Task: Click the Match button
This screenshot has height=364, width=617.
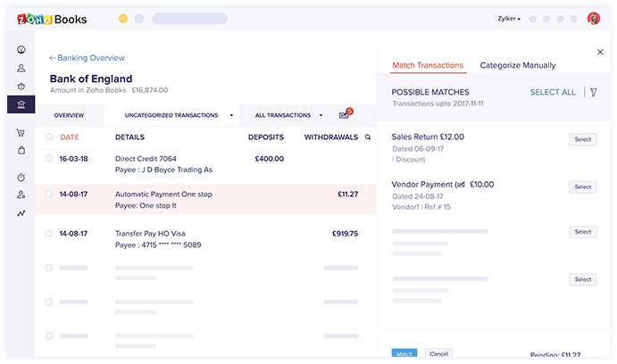Action: pos(404,353)
